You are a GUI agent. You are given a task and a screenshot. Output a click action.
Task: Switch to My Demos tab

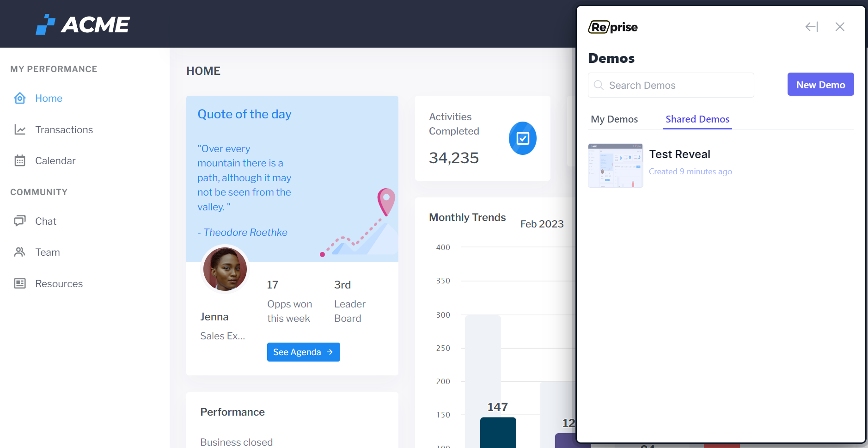[x=614, y=119]
